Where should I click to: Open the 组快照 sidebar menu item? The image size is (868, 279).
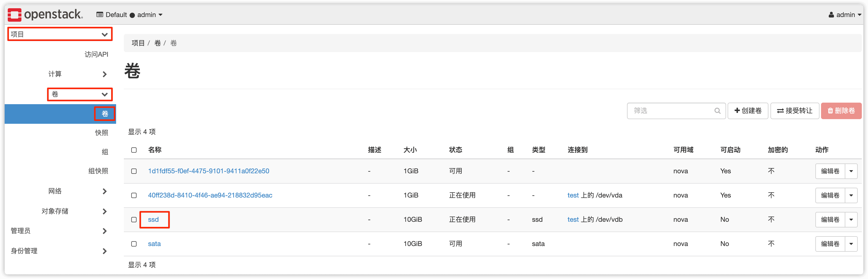pos(98,171)
